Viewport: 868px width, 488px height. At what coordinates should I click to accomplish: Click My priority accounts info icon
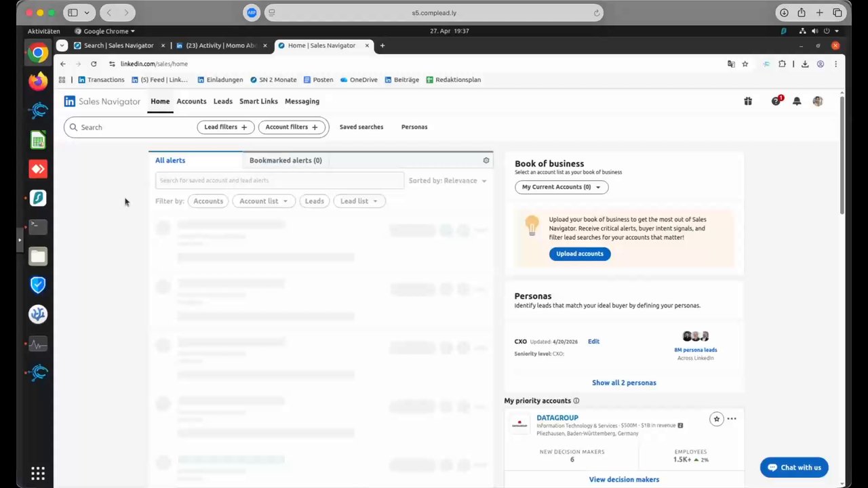point(576,401)
